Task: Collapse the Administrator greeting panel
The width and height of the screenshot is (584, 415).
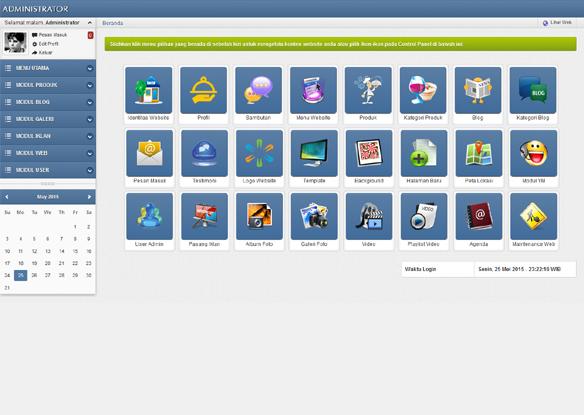Action: point(90,23)
